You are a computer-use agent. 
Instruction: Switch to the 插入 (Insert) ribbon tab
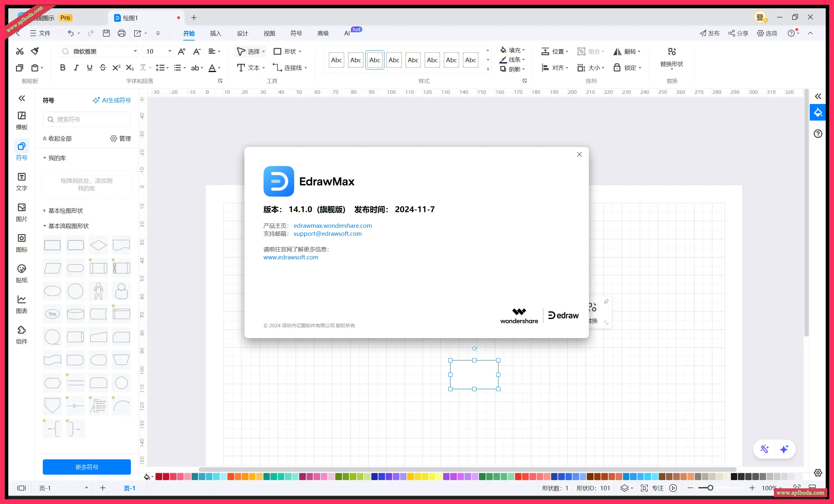point(216,33)
